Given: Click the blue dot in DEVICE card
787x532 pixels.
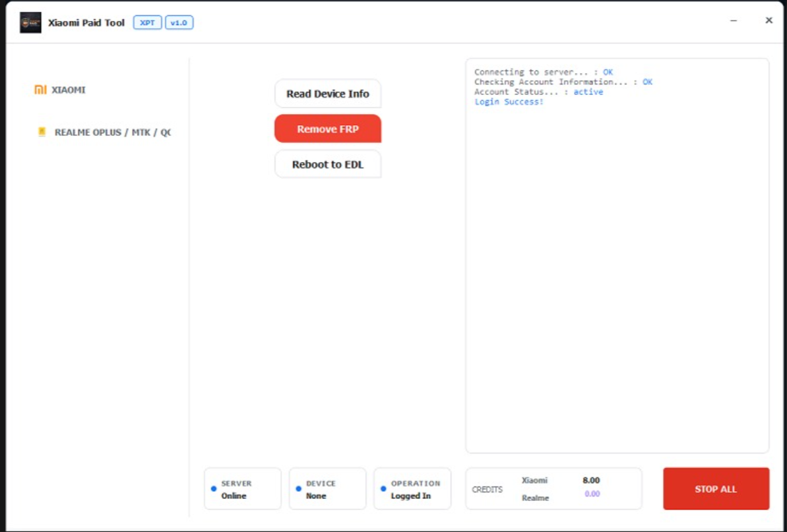Looking at the screenshot, I should pos(299,489).
